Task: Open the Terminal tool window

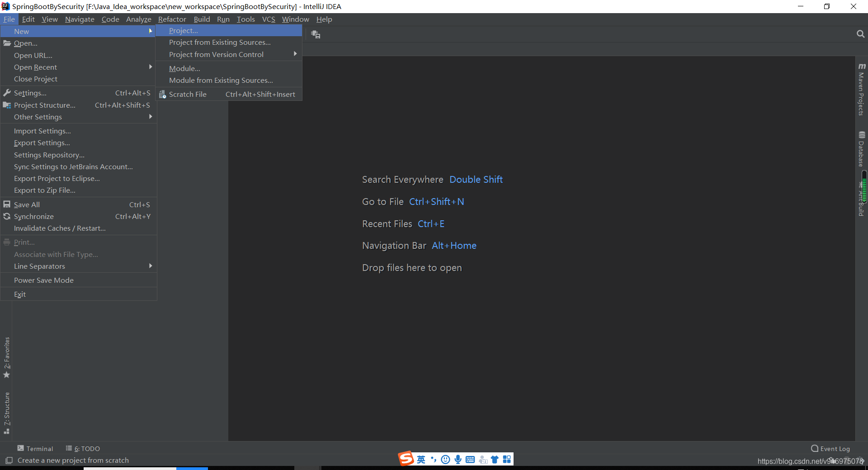Action: (x=35, y=448)
